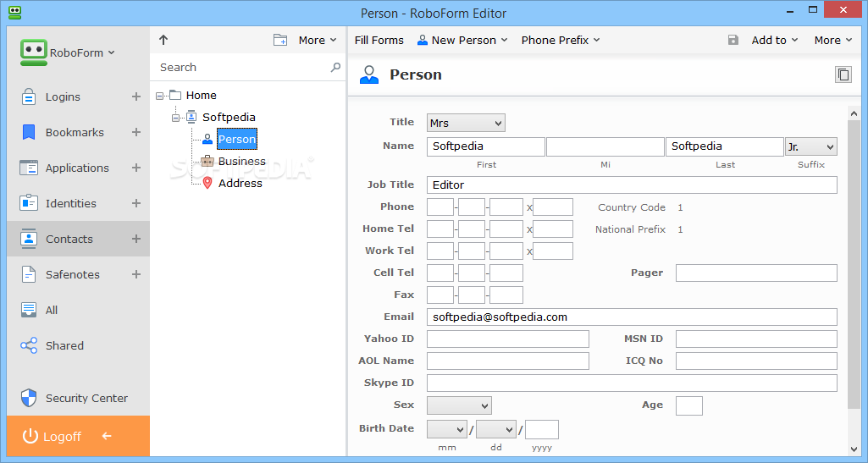The height and width of the screenshot is (463, 868).
Task: Select Person item in the tree
Action: pos(237,139)
